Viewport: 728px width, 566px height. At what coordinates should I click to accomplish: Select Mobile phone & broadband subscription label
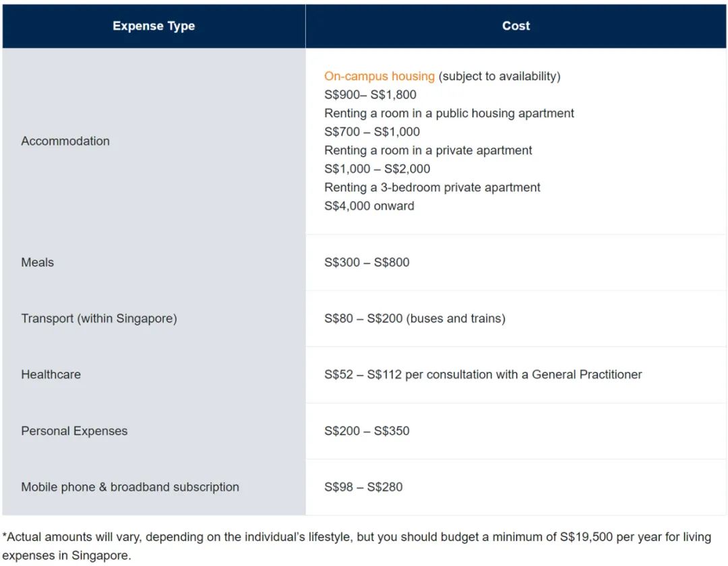pyautogui.click(x=130, y=487)
